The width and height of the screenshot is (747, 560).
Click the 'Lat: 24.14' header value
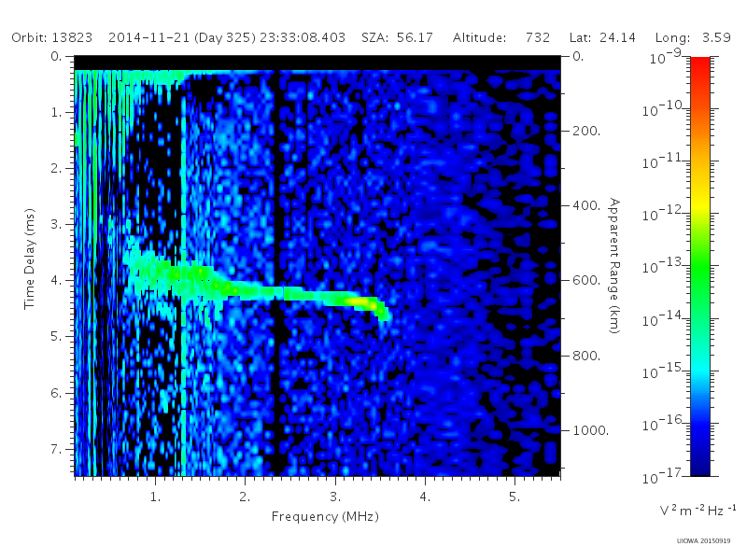pos(602,37)
